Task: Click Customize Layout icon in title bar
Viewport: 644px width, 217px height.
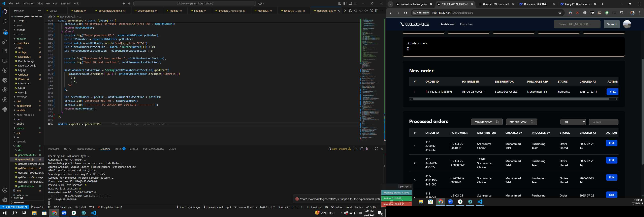Action: coord(340,3)
